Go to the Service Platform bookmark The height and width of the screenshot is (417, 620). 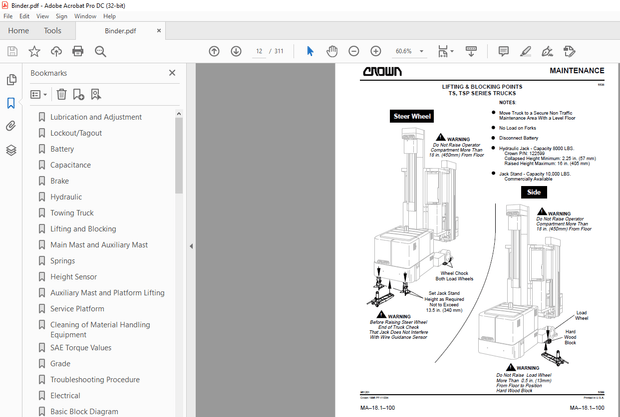click(x=77, y=309)
